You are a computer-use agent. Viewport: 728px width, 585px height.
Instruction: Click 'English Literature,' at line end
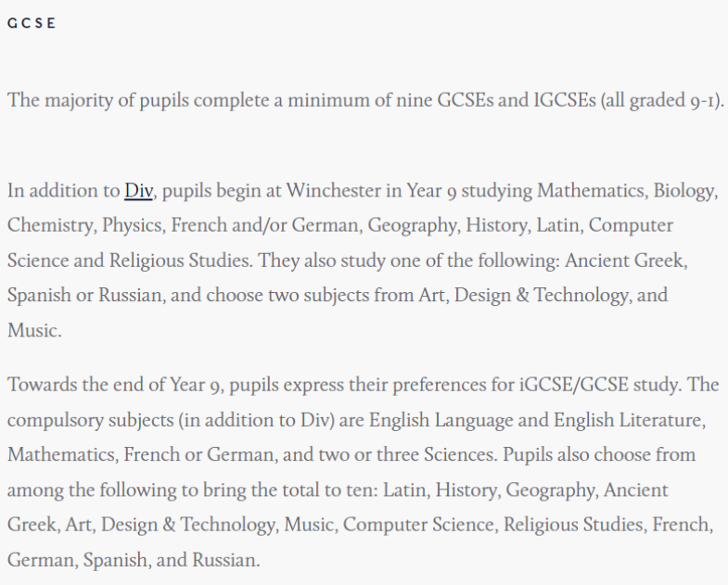pos(630,420)
